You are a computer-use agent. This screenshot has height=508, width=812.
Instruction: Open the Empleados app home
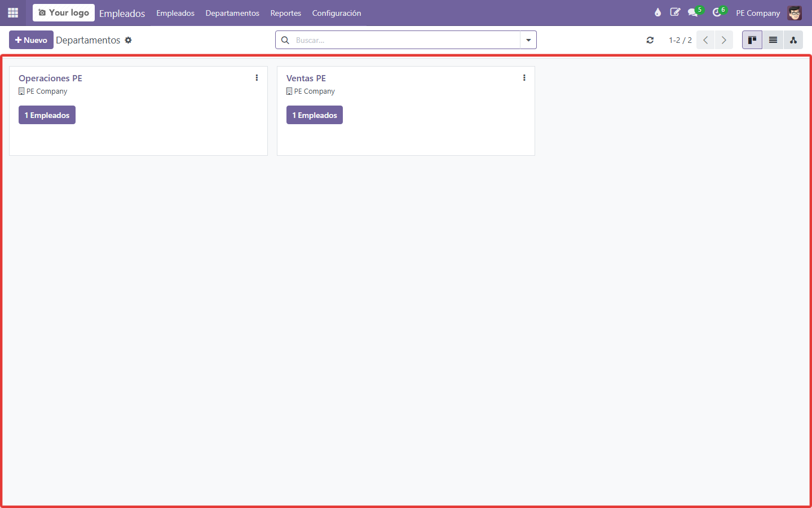(122, 13)
